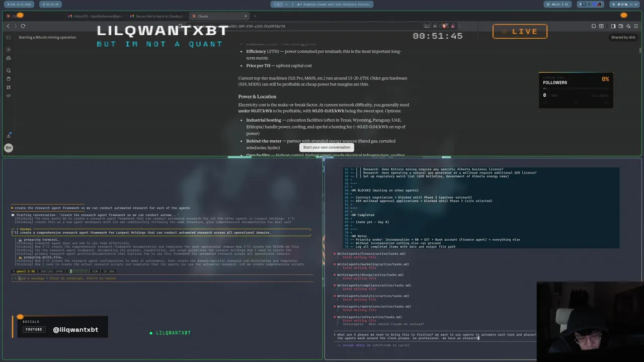Click 'Write(agents/infra/active/tasks.md)' line
Image resolution: width=644 pixels, height=362 pixels.
369,317
